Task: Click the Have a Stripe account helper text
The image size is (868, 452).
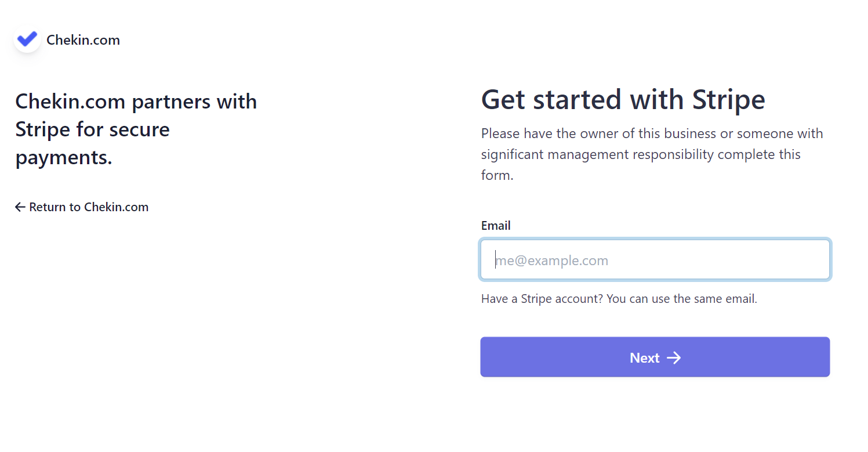Action: (619, 299)
